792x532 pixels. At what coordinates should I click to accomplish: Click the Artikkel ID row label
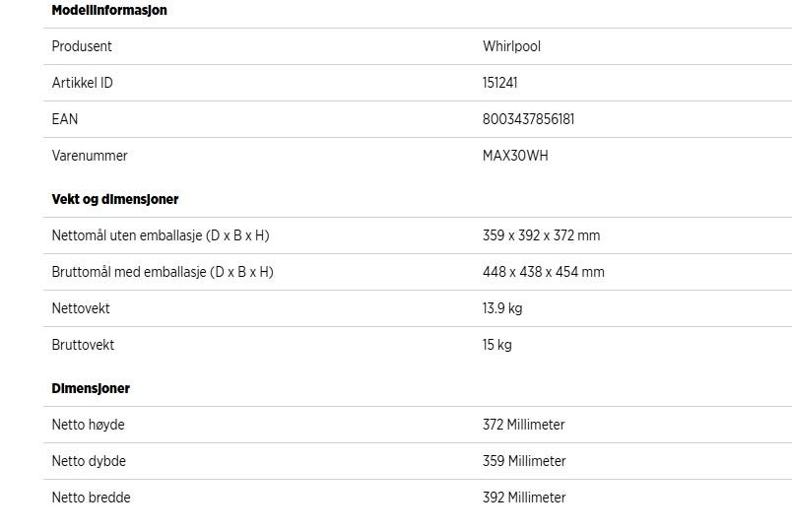[82, 83]
